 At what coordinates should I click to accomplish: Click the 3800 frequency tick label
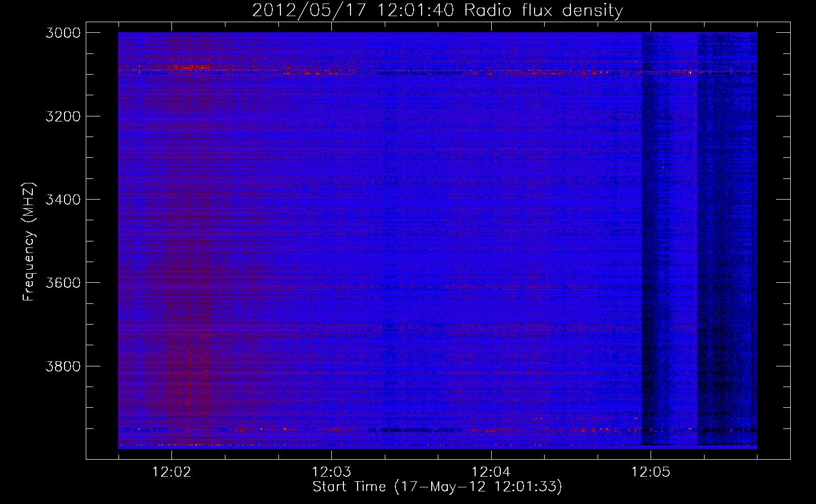[x=63, y=366]
